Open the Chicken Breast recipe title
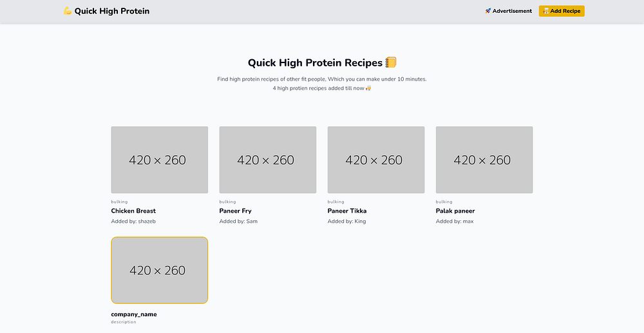 pyautogui.click(x=133, y=211)
